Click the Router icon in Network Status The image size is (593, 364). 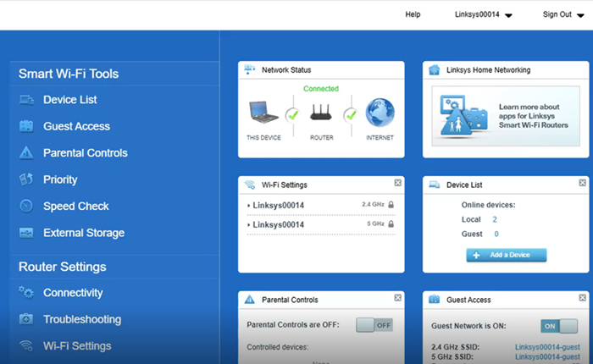tap(321, 113)
